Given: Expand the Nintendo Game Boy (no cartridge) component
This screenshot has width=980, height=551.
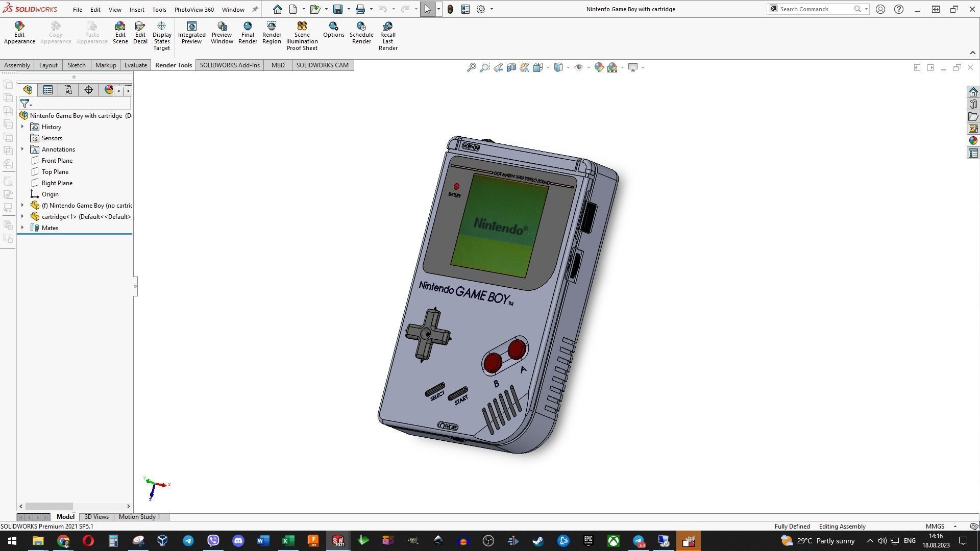Looking at the screenshot, I should click(22, 205).
